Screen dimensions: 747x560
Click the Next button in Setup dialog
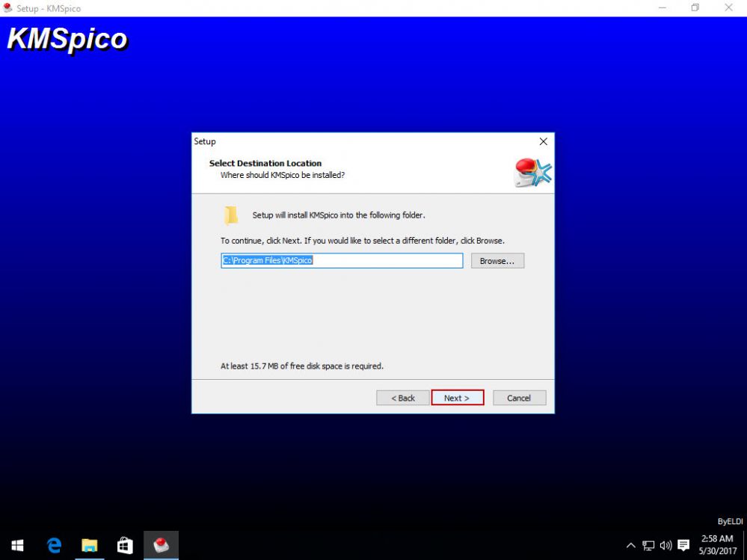458,398
